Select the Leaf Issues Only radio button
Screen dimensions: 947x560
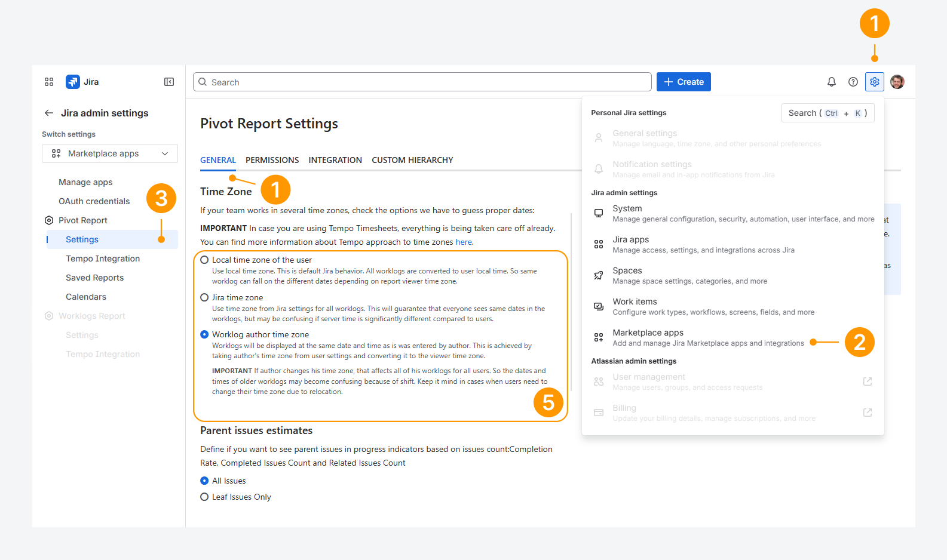[x=204, y=497]
